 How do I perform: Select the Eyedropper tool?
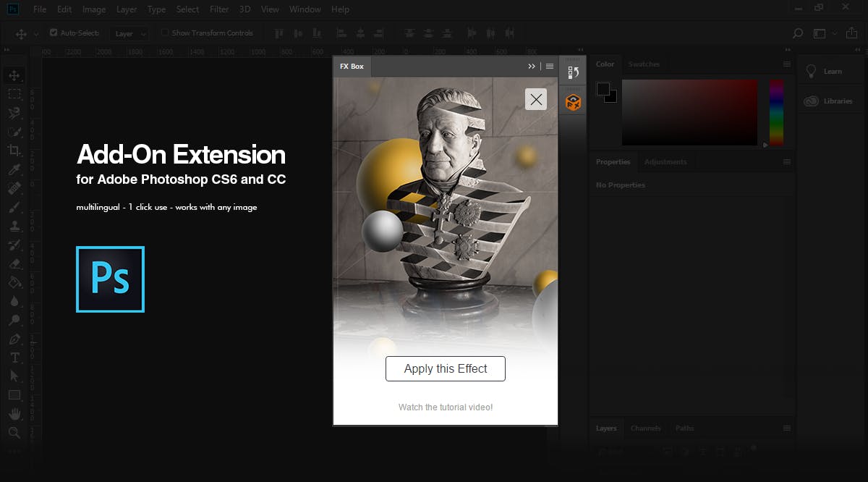tap(15, 169)
